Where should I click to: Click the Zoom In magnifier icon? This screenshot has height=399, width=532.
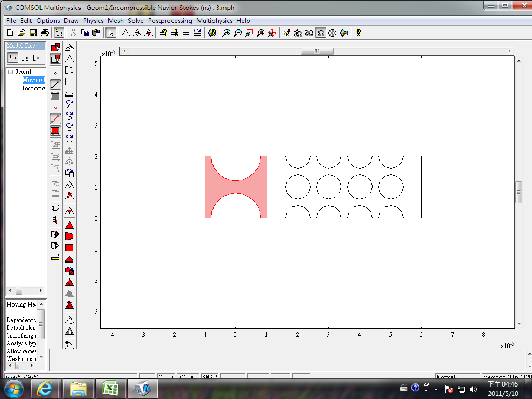point(226,33)
